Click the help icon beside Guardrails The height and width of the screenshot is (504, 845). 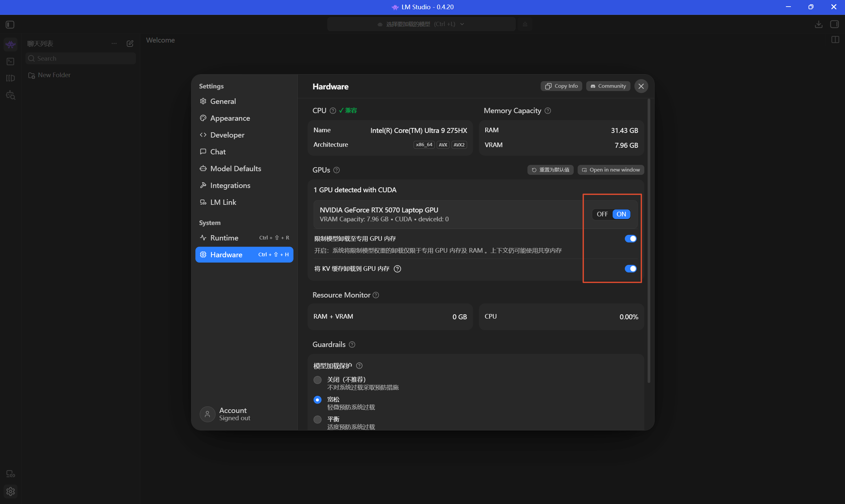coord(352,345)
